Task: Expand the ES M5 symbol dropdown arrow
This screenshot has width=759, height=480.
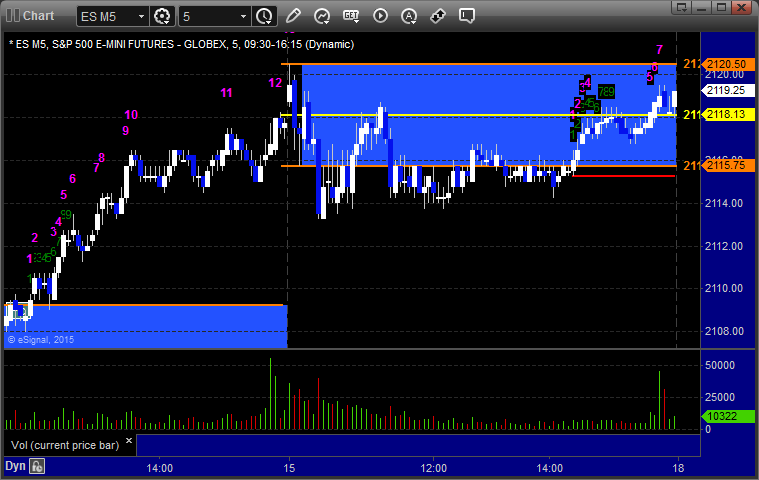Action: (141, 16)
